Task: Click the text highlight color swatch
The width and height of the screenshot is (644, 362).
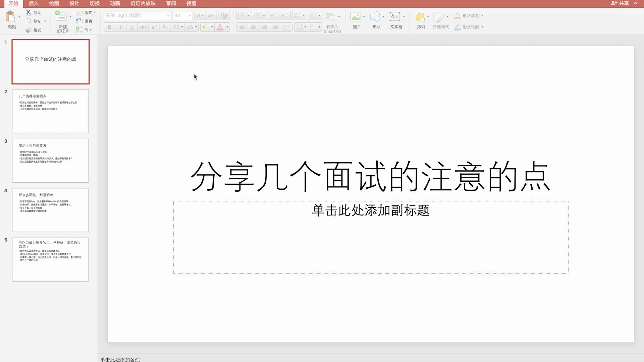Action: point(205,27)
